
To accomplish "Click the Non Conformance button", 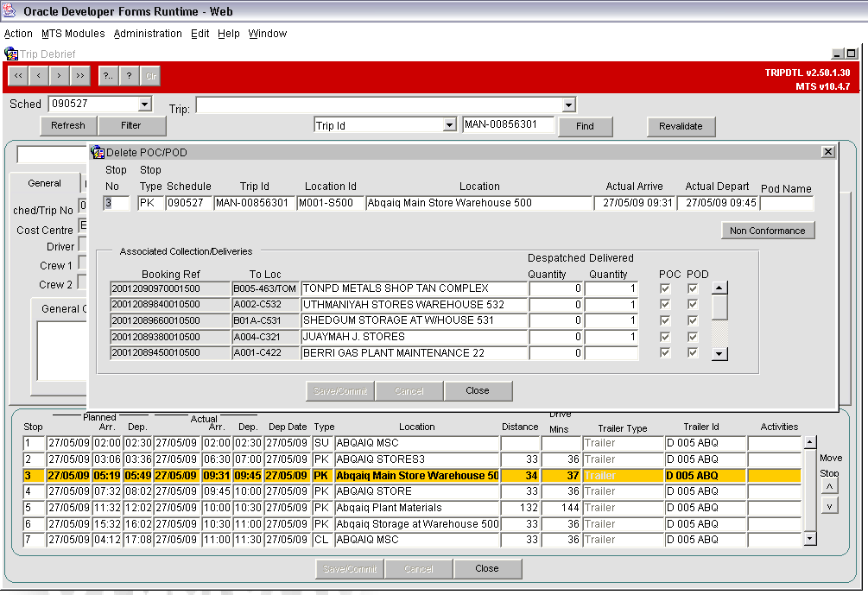I will 768,231.
